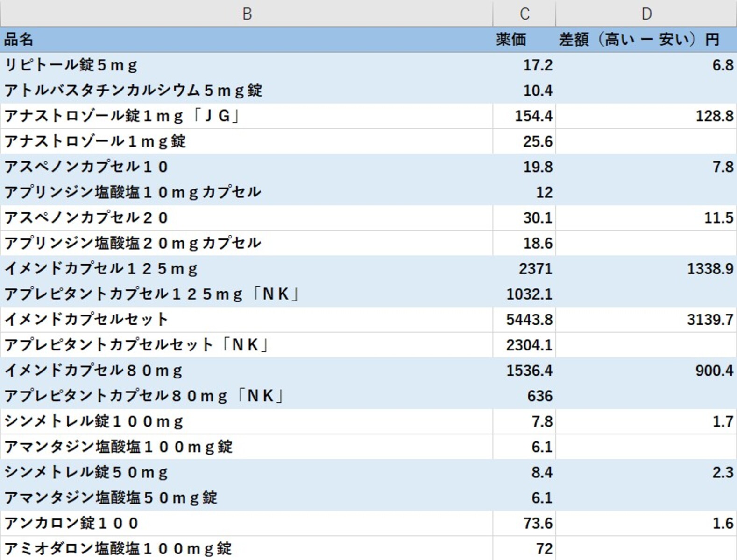Select cell アプレピタントカプセル１２５ｍｇ「ＮＫ」
Image resolution: width=737 pixels, height=560 pixels.
247,294
